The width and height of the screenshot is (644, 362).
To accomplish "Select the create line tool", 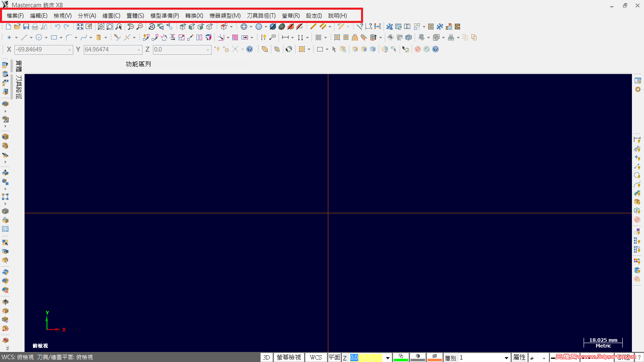I will coord(24,37).
